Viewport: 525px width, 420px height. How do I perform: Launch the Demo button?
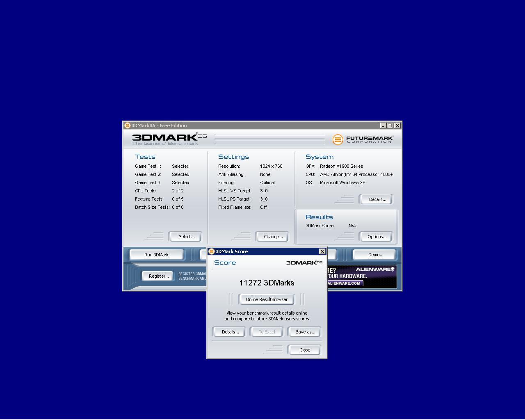[x=375, y=255]
